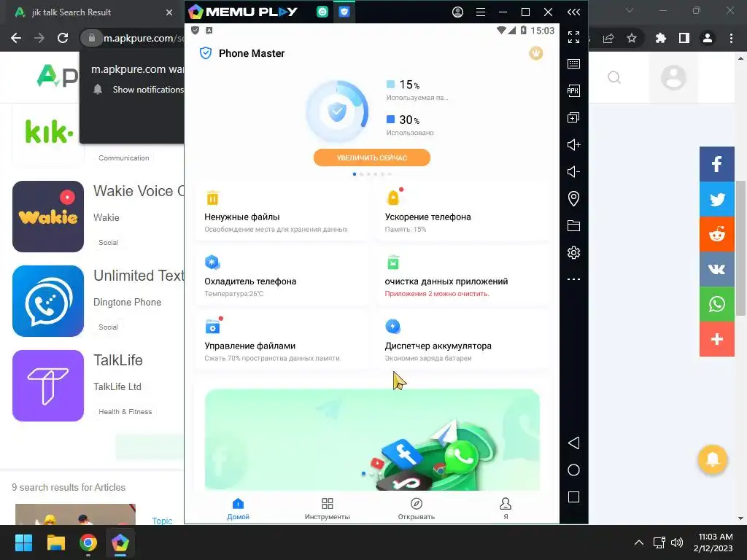Open the keyboard mapping icon in MEmu sidebar

coord(573,64)
